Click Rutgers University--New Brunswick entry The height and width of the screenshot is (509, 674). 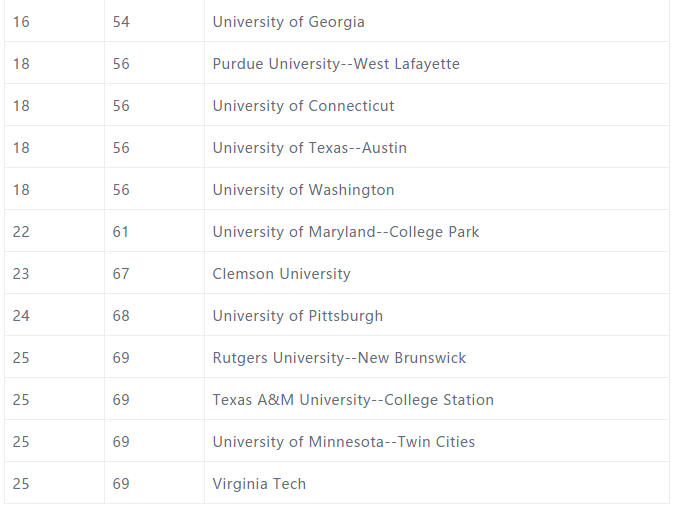pos(339,358)
